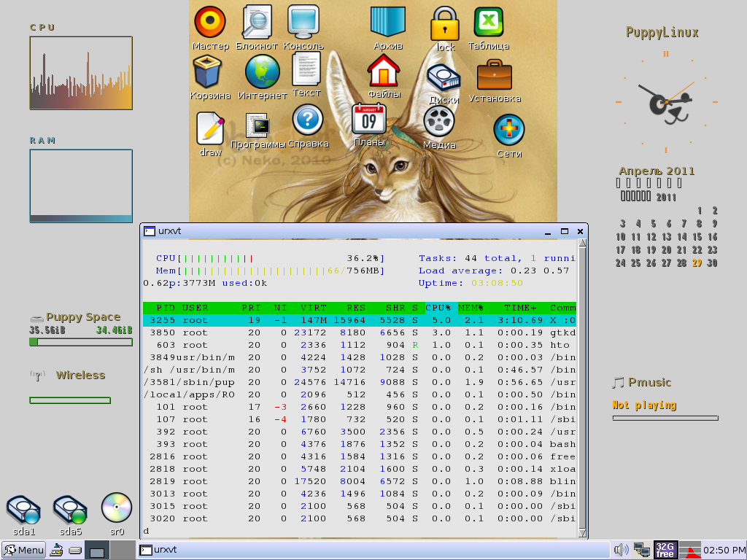Open the sda1 drive icon
747x560 pixels.
(23, 510)
